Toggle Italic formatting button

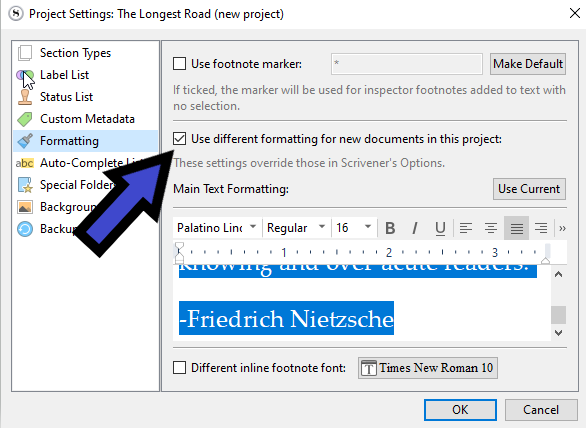click(415, 228)
